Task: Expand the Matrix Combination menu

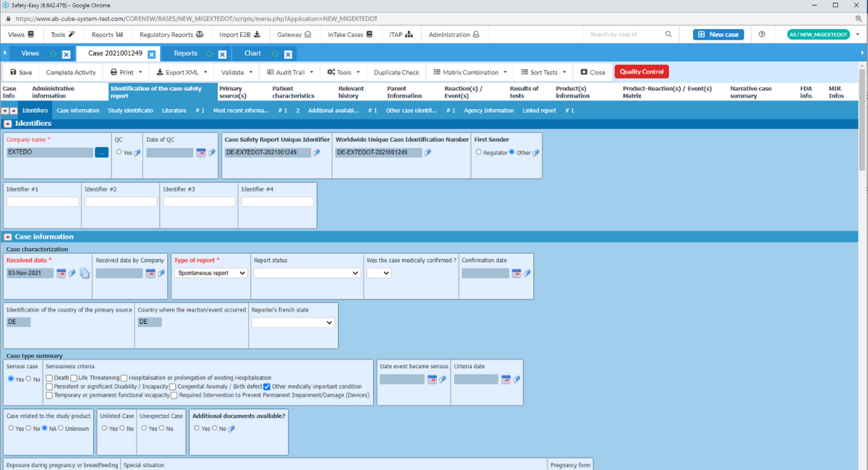Action: 469,72
